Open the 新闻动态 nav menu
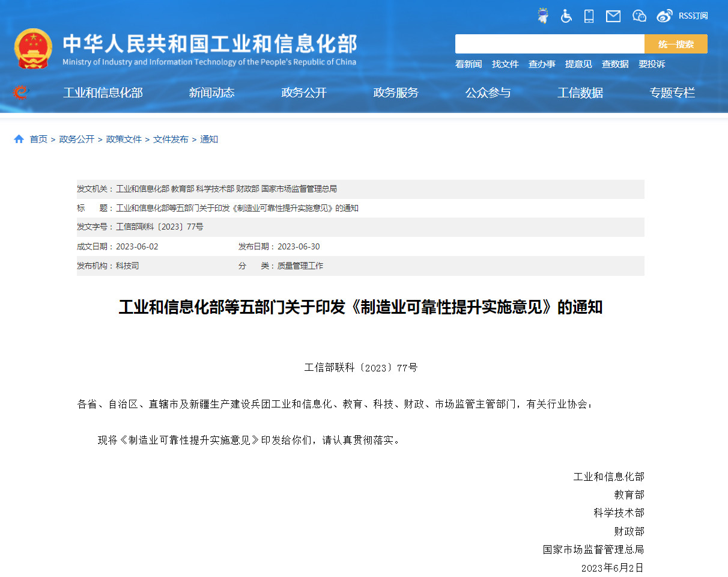This screenshot has width=728, height=577. click(211, 93)
